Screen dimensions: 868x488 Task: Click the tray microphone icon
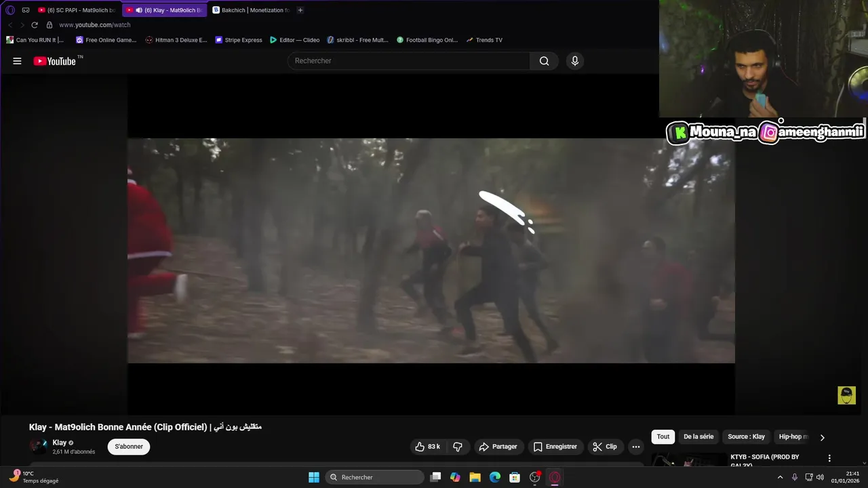point(794,477)
